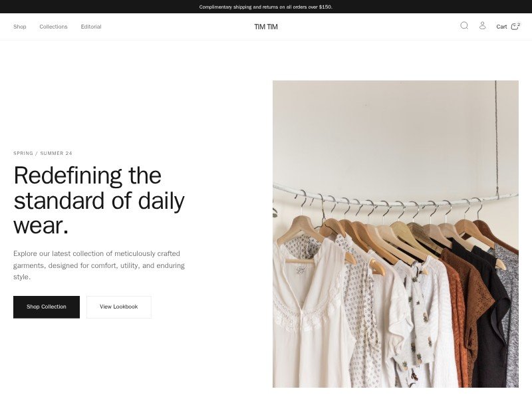Open the Collections menu

[x=53, y=27]
